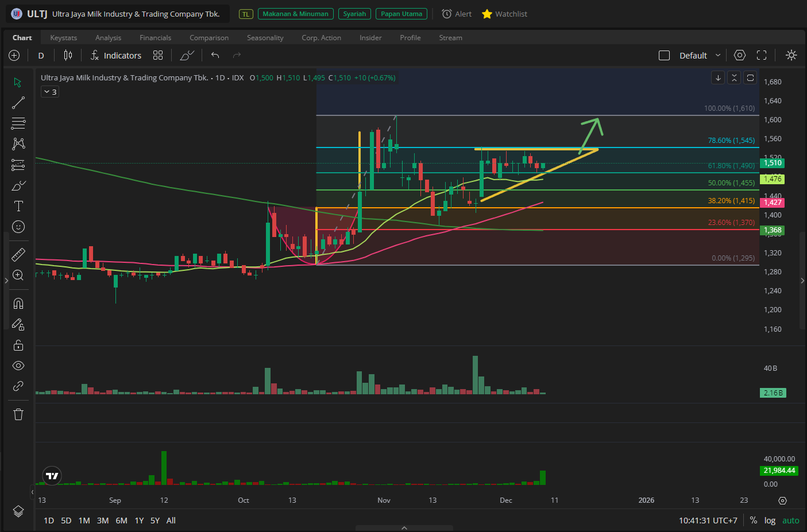
Task: Expand the Default layout dropdown
Action: click(x=718, y=56)
